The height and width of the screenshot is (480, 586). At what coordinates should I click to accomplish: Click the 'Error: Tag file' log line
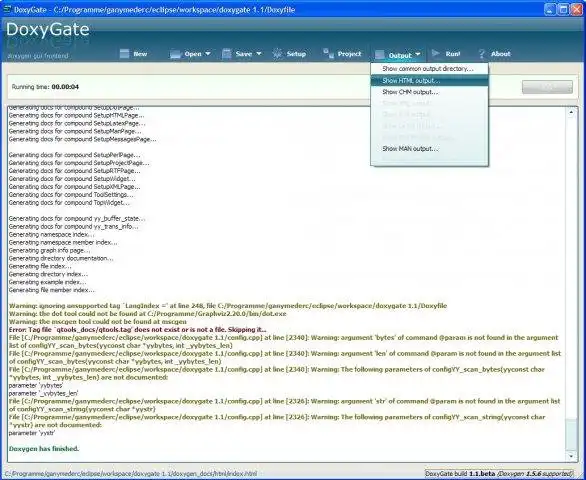click(x=138, y=330)
